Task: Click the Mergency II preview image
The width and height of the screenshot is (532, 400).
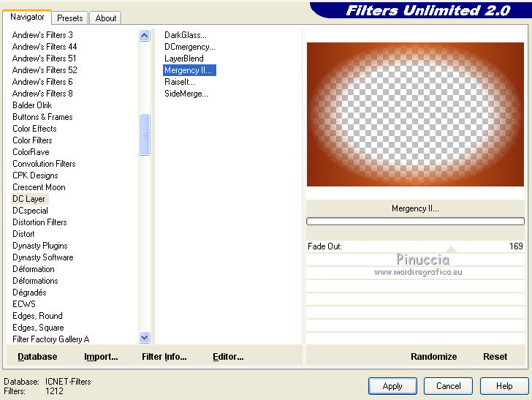Action: (x=415, y=114)
